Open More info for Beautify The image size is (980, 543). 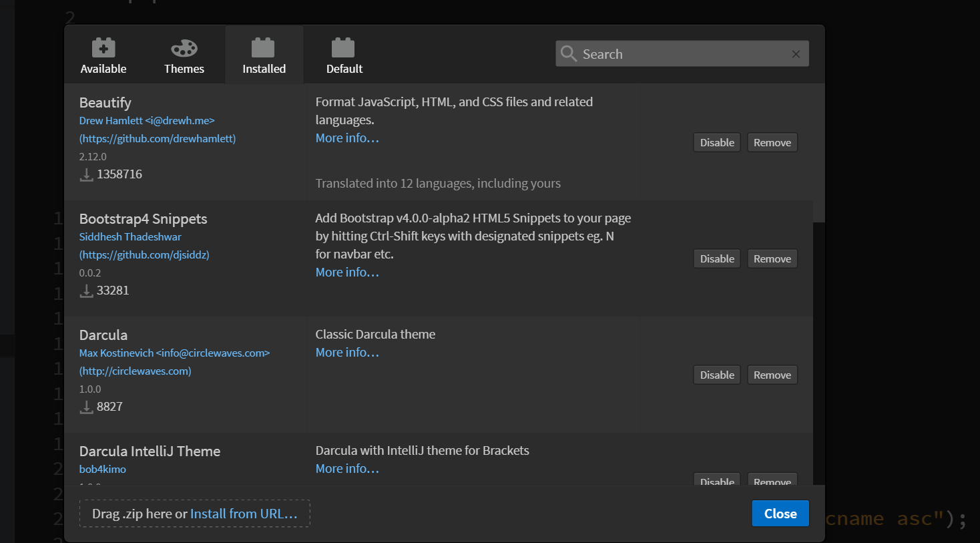(x=347, y=138)
